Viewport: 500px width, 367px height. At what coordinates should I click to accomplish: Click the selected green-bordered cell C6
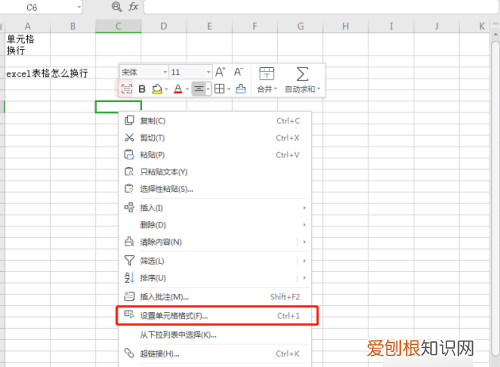click(118, 107)
